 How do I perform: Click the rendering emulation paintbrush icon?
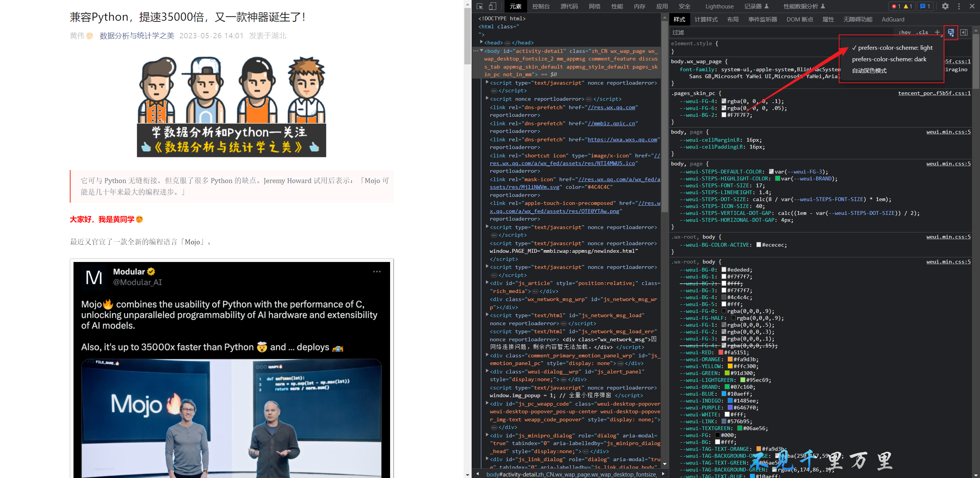pos(951,33)
